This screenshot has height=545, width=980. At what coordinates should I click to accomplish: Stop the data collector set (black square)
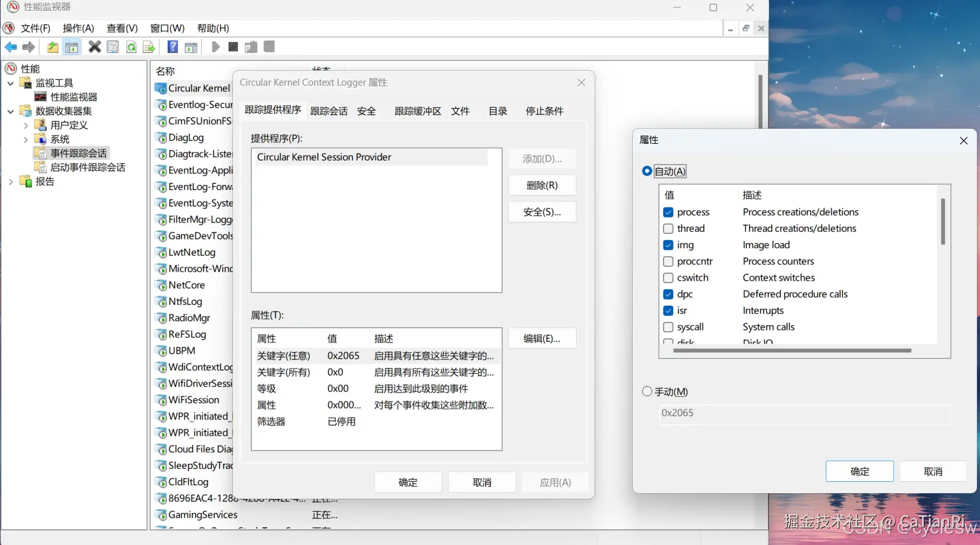coord(233,47)
